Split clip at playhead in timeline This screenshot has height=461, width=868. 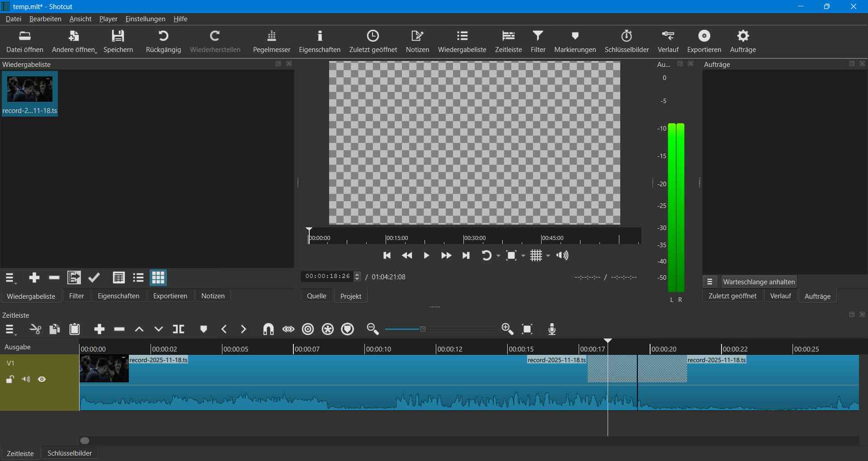[179, 329]
